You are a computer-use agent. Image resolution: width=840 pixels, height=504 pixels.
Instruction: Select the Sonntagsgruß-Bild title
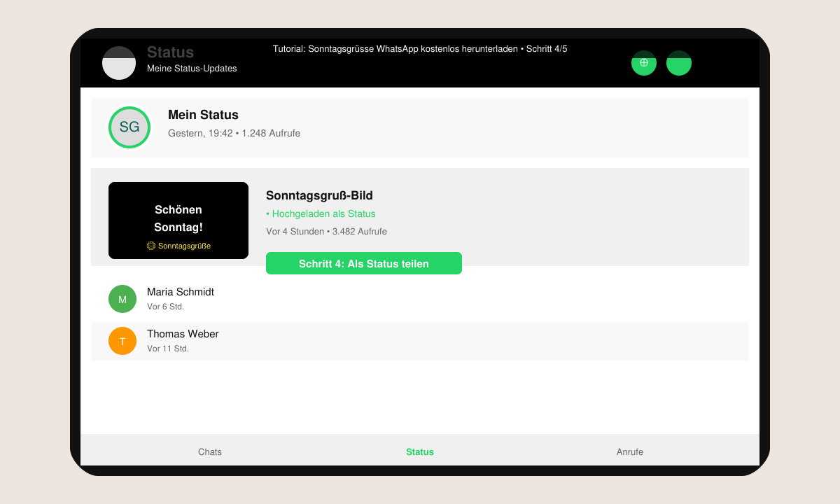click(318, 196)
